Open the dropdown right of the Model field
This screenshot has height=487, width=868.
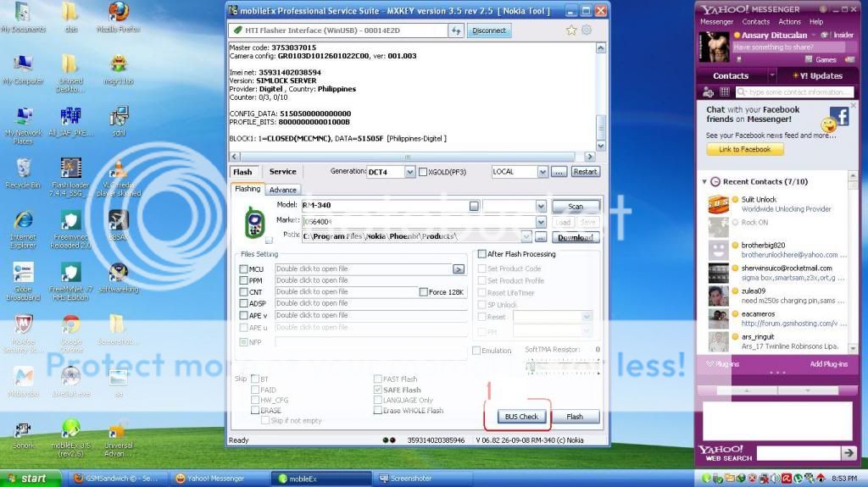pyautogui.click(x=541, y=206)
